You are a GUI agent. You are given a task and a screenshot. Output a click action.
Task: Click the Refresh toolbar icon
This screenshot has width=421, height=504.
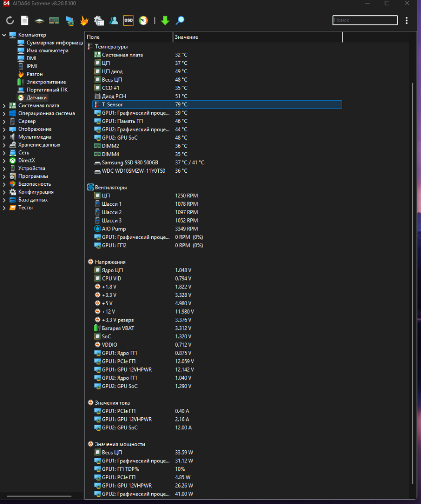tap(10, 21)
